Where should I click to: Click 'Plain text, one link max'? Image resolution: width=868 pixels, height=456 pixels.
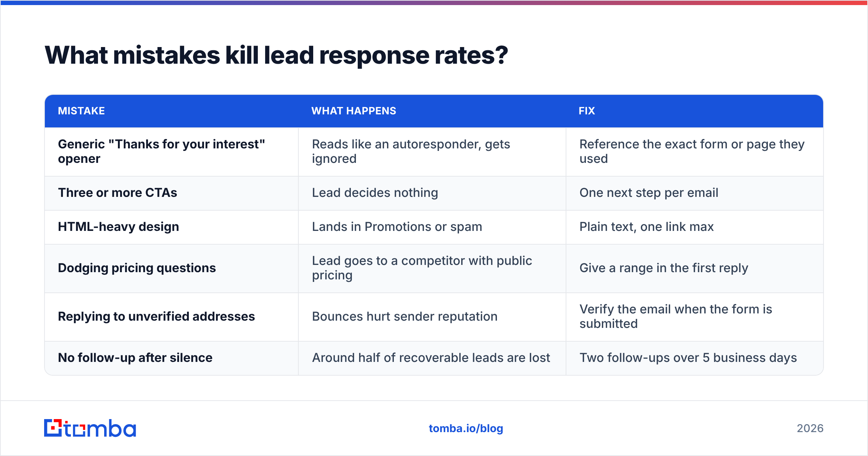coord(647,227)
